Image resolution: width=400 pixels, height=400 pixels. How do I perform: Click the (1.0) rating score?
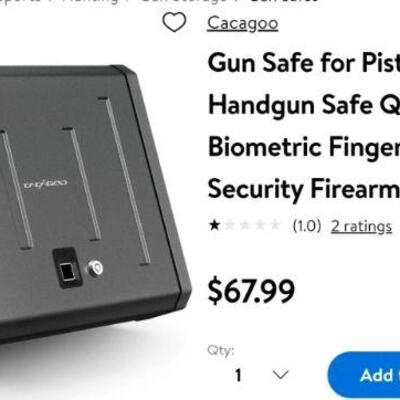307,226
